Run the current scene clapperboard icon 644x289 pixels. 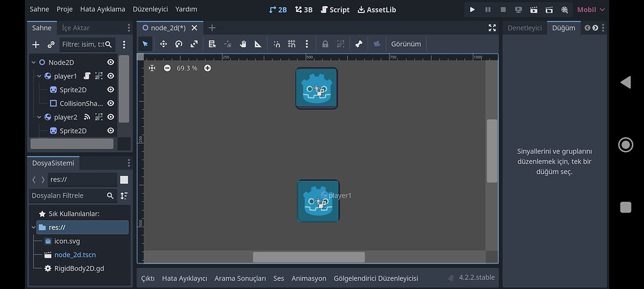(533, 9)
